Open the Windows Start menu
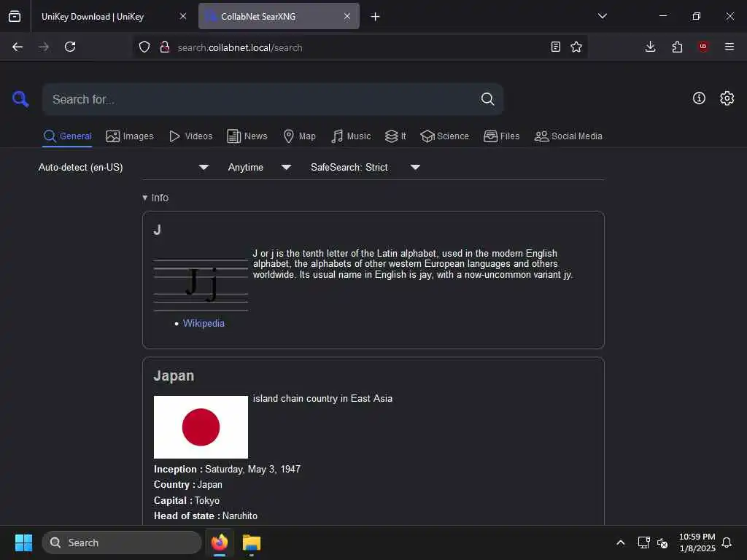This screenshot has width=747, height=560. pyautogui.click(x=23, y=542)
